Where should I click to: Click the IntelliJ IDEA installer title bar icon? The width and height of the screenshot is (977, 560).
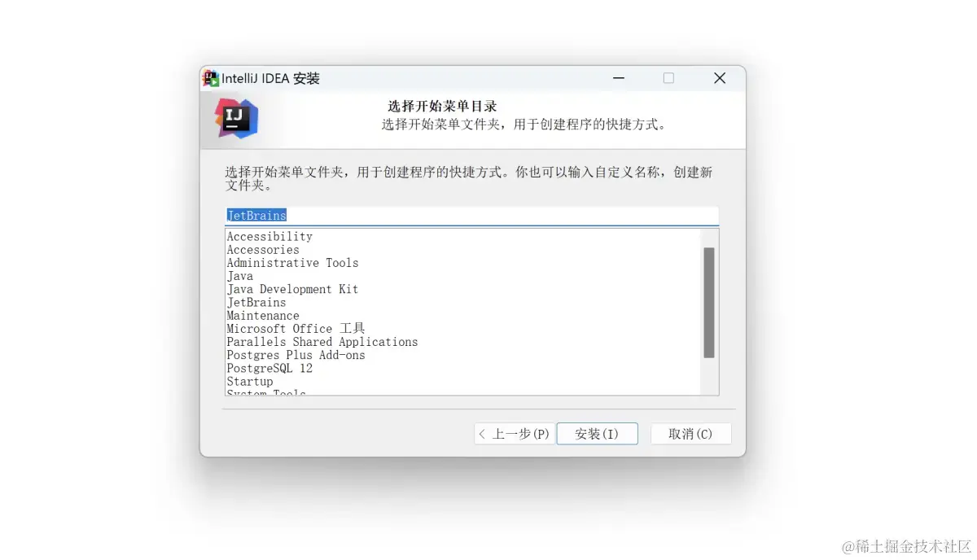click(x=211, y=78)
